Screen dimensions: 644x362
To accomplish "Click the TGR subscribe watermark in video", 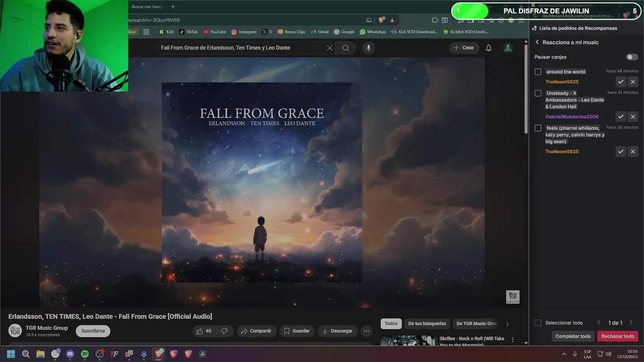I will click(x=513, y=297).
